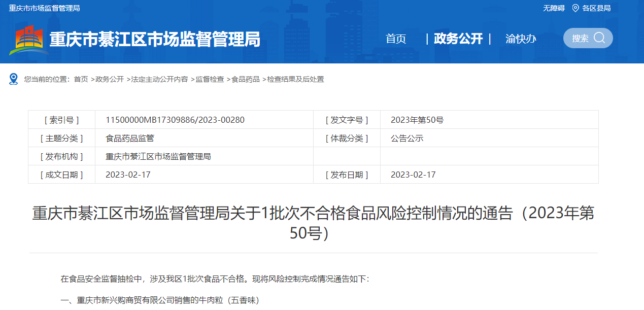Open the 渝快办 navigation item
This screenshot has height=310, width=644.
pyautogui.click(x=521, y=39)
